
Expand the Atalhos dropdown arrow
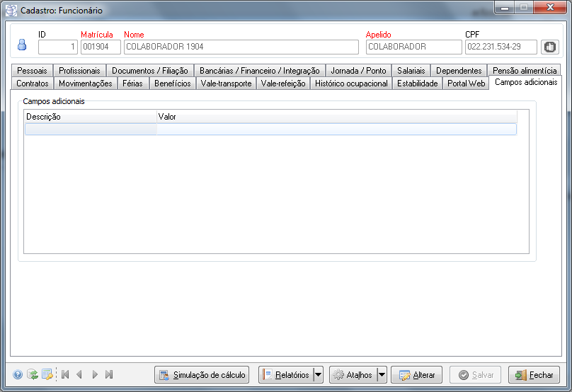point(382,375)
